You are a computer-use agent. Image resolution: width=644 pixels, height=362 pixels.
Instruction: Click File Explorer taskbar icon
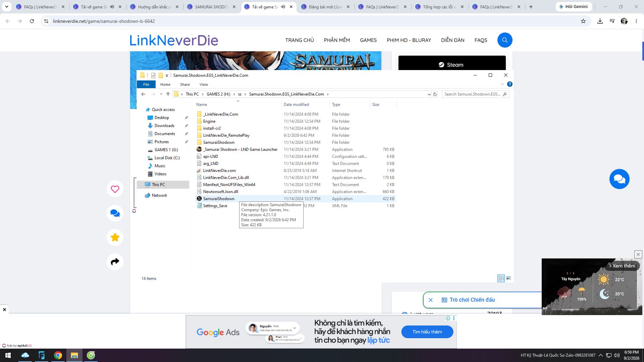coord(74,355)
